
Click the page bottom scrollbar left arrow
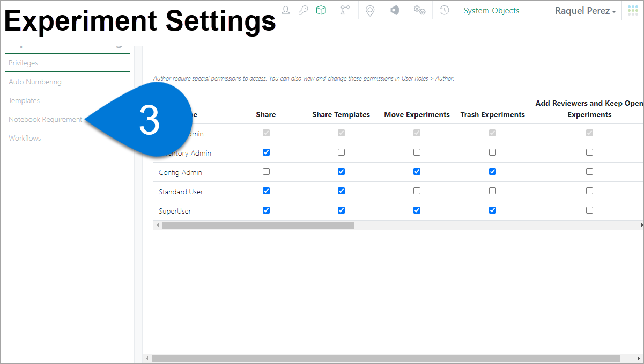tap(147, 358)
